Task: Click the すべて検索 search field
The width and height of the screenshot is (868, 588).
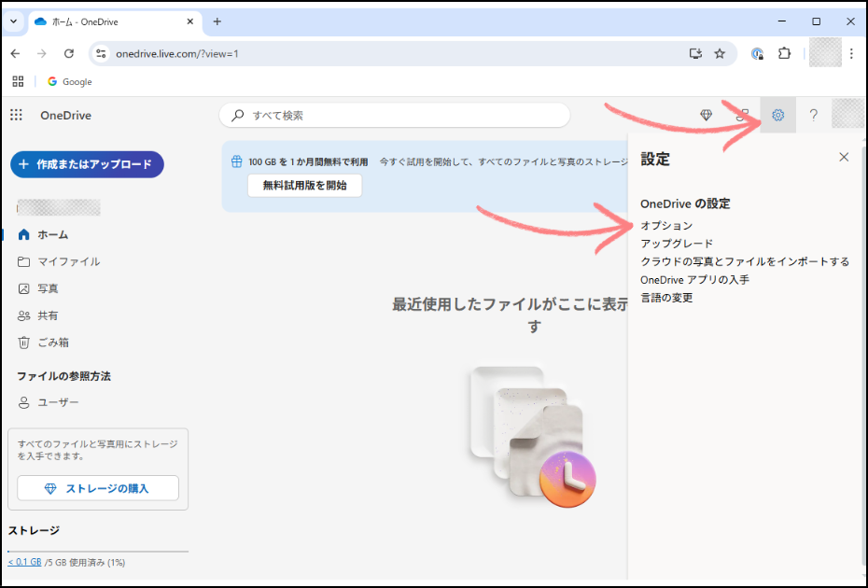Action: 395,115
